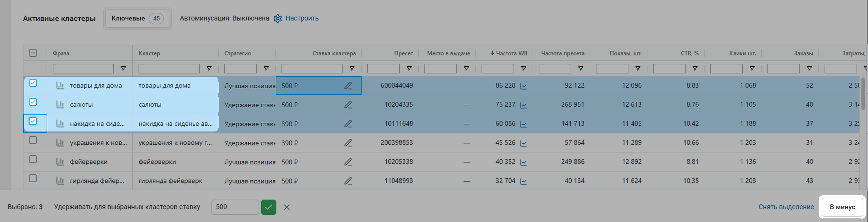The image size is (868, 222).
Task: Open the filter menu for Фраза column
Action: click(x=123, y=69)
